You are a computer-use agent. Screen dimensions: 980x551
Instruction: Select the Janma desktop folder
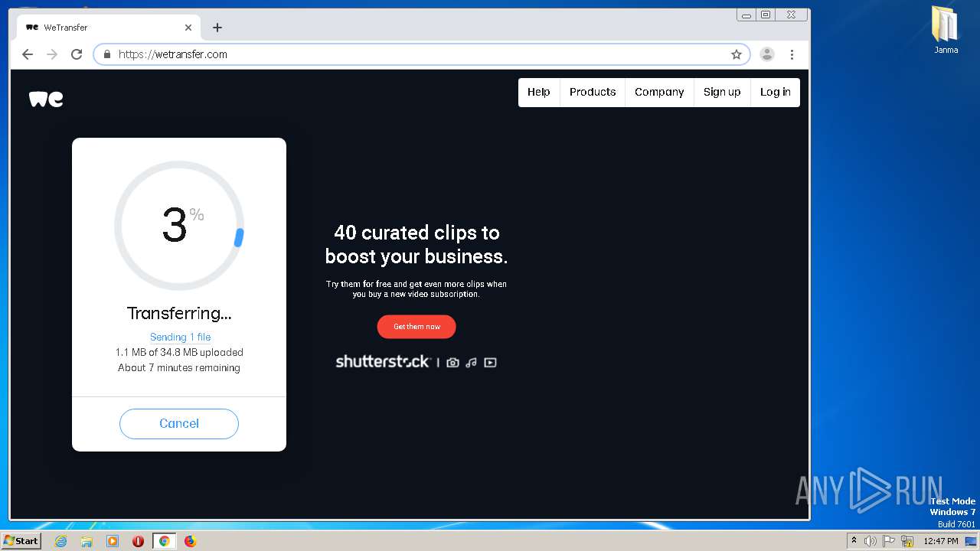[x=946, y=31]
